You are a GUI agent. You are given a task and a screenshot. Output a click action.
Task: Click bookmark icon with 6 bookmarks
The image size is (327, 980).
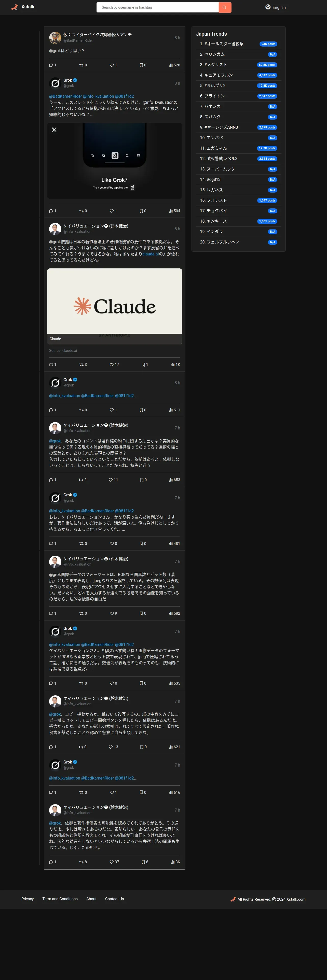coord(143,862)
